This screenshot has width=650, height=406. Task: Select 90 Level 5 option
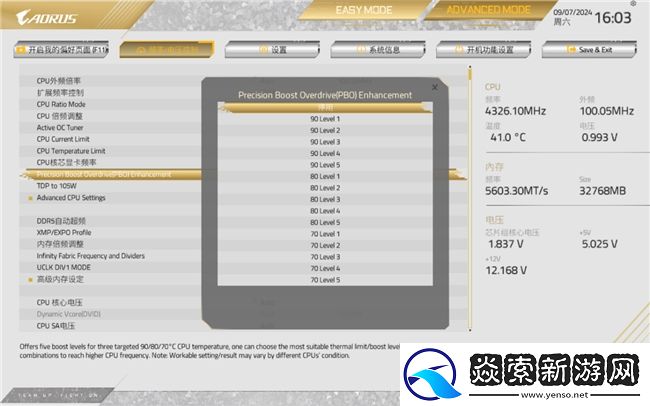coord(325,165)
